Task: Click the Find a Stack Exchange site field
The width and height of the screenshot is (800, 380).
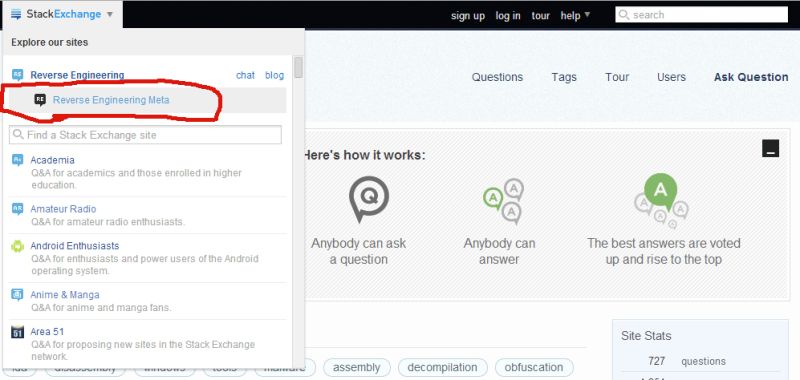Action: tap(145, 135)
